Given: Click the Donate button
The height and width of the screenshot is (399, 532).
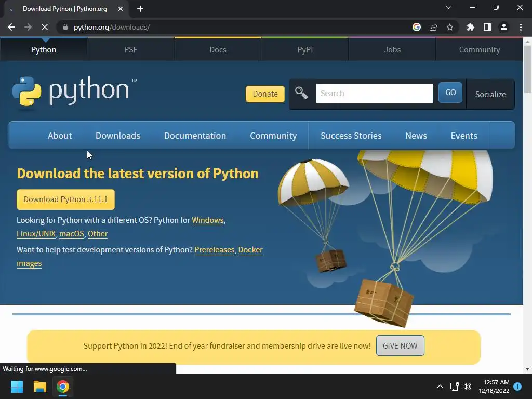Looking at the screenshot, I should point(265,94).
